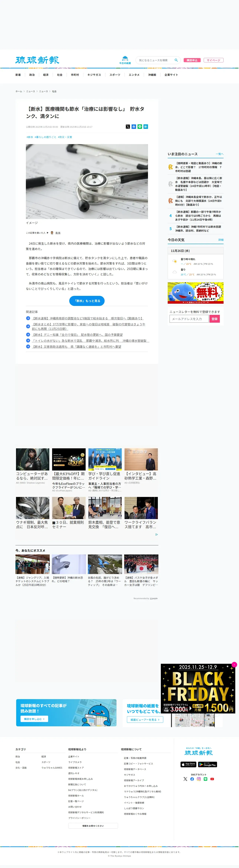Click the stethoscope article image

87,182
